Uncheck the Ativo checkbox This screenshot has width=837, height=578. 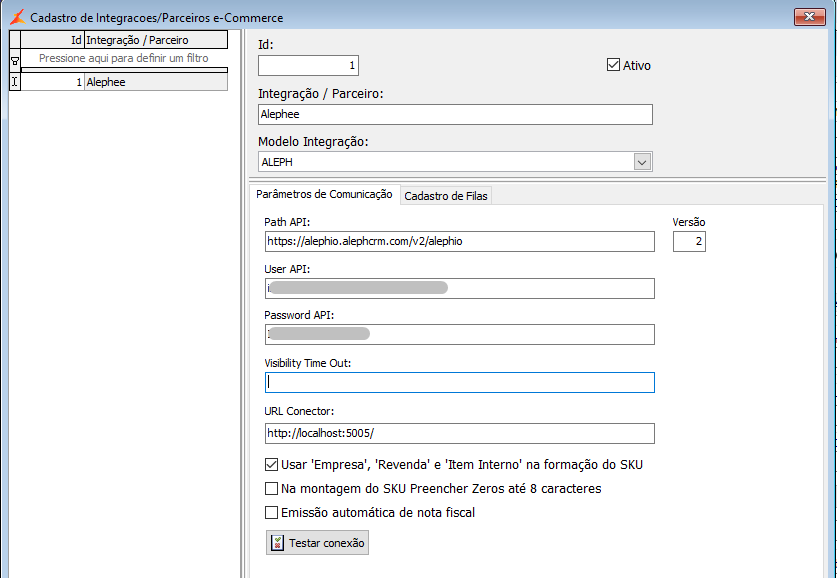[x=614, y=65]
